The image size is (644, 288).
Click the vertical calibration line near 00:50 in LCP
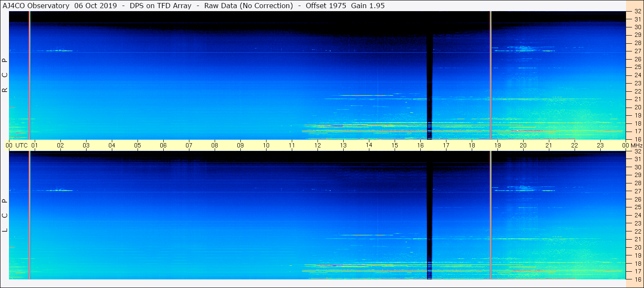[30, 215]
